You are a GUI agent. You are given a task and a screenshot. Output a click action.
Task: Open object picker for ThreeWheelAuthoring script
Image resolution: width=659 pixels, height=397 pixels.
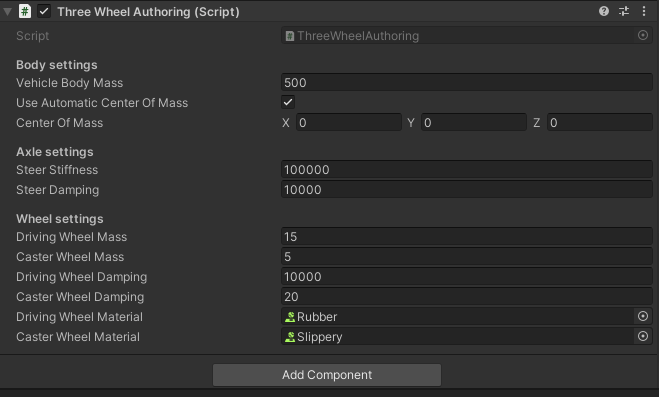(643, 35)
